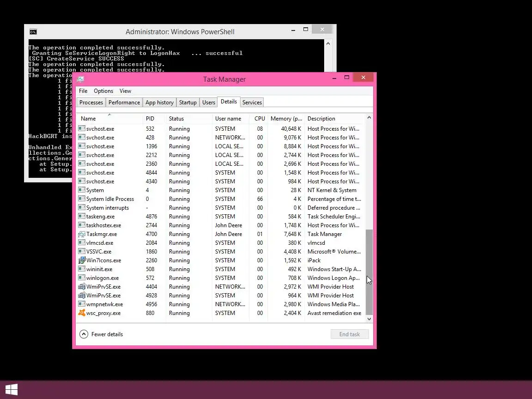
Task: Select the svchost.exe row with PID 2212
Action: (x=221, y=155)
